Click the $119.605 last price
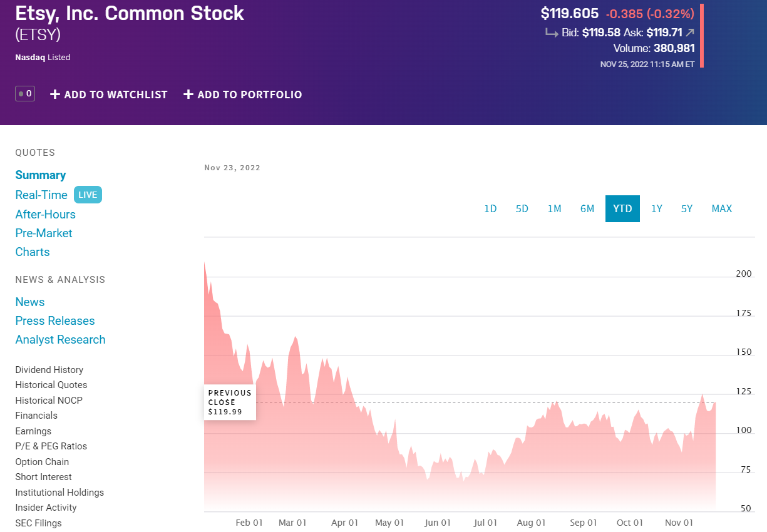 pyautogui.click(x=570, y=13)
